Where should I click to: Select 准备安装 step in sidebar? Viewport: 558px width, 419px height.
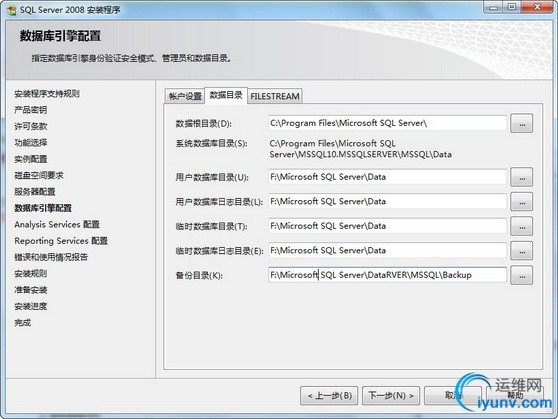coord(31,290)
